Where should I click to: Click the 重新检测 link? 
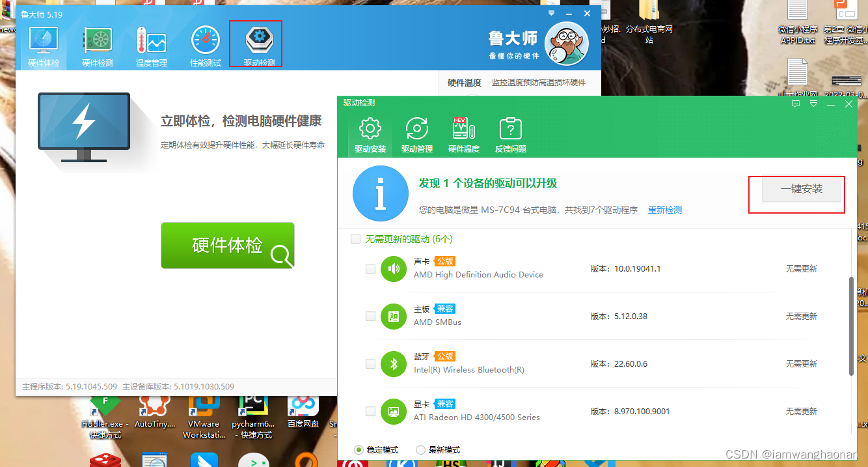click(x=665, y=210)
